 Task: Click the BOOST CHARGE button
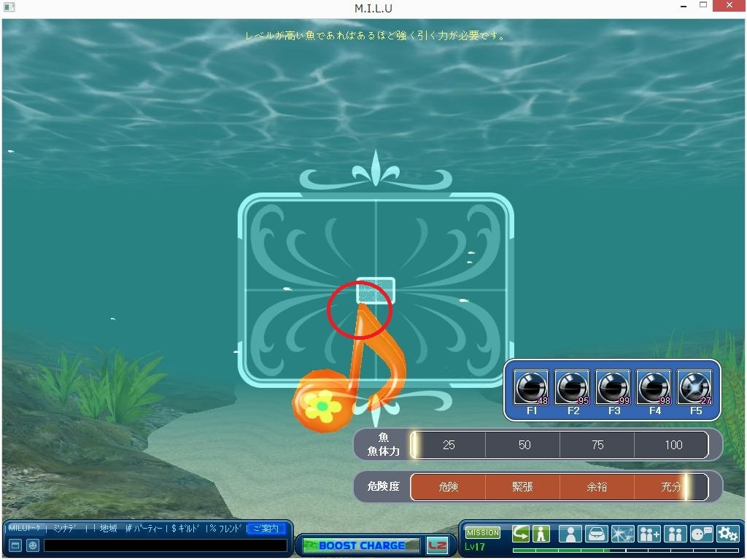pos(361,545)
